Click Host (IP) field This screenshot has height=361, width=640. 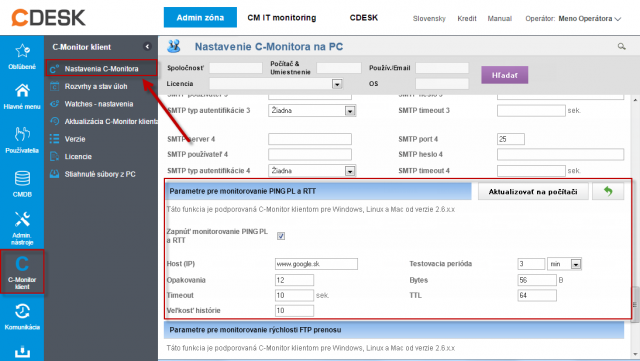(316, 264)
